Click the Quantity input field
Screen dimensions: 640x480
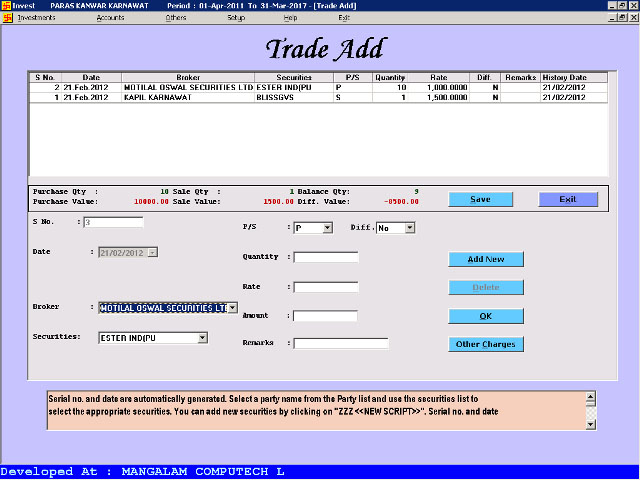(326, 257)
